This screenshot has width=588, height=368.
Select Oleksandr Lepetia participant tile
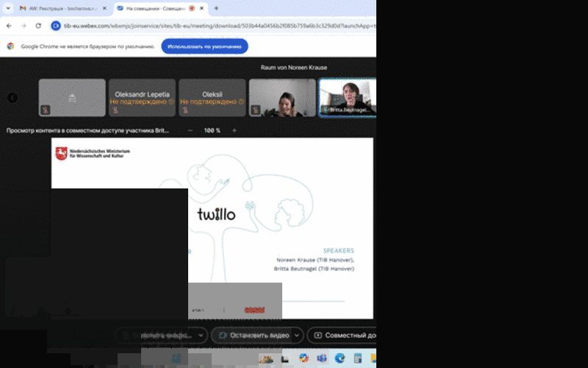tap(142, 98)
